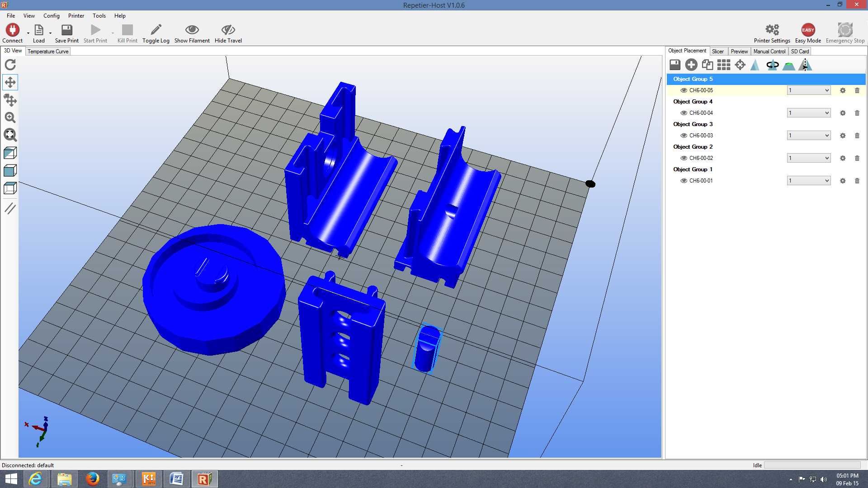Open the copies dropdown for CH6-00-01

809,181
